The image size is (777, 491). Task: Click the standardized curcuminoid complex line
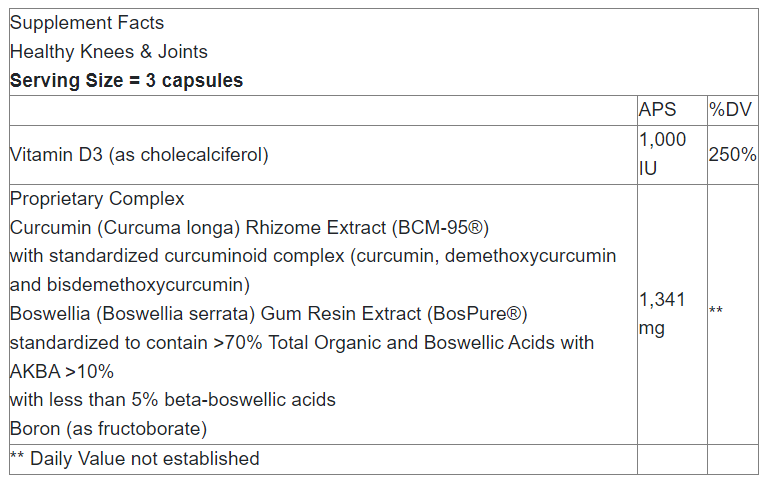tap(312, 256)
